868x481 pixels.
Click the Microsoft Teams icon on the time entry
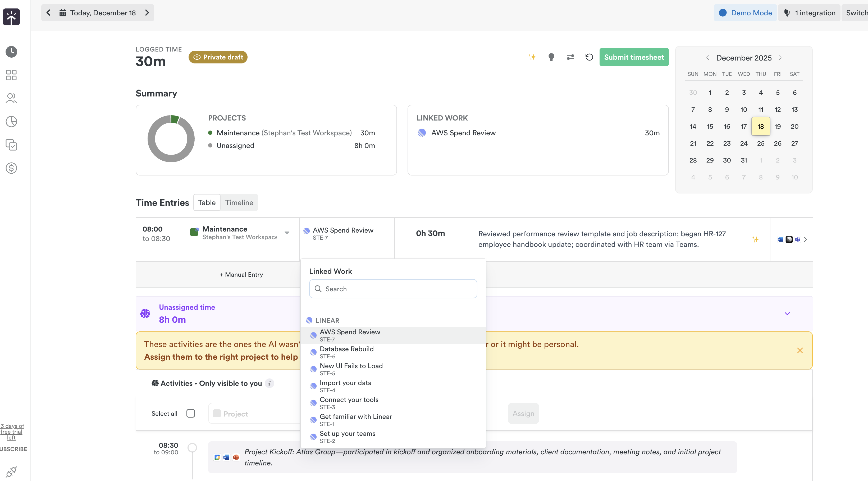[798, 239]
